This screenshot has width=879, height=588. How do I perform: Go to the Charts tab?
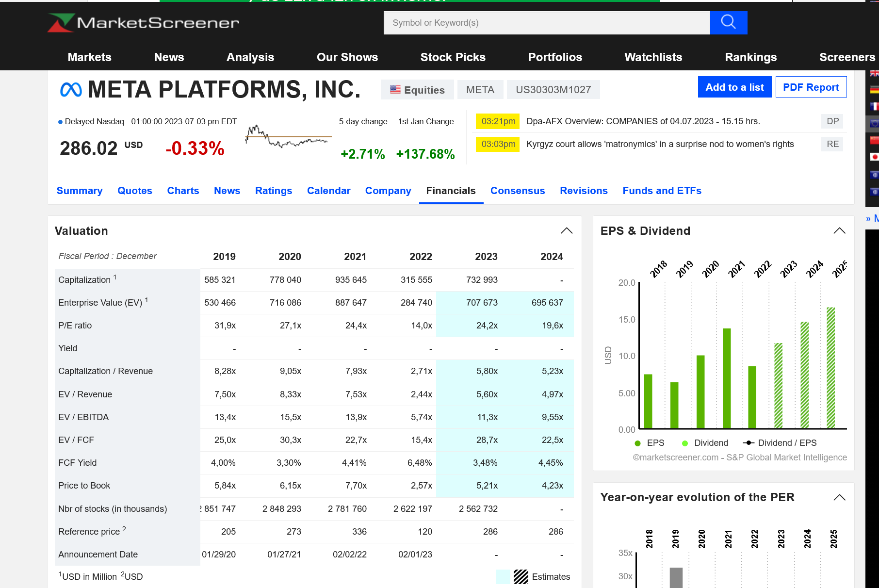183,191
